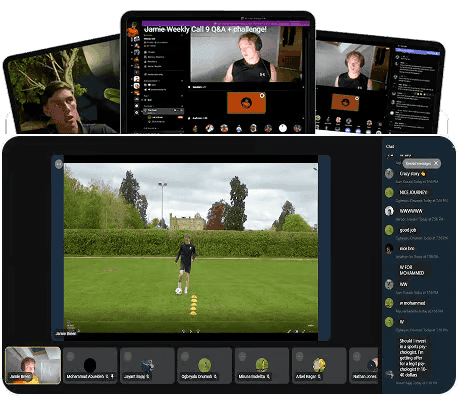
Task: Click the Audience section header in center tablet
Action: (200, 118)
